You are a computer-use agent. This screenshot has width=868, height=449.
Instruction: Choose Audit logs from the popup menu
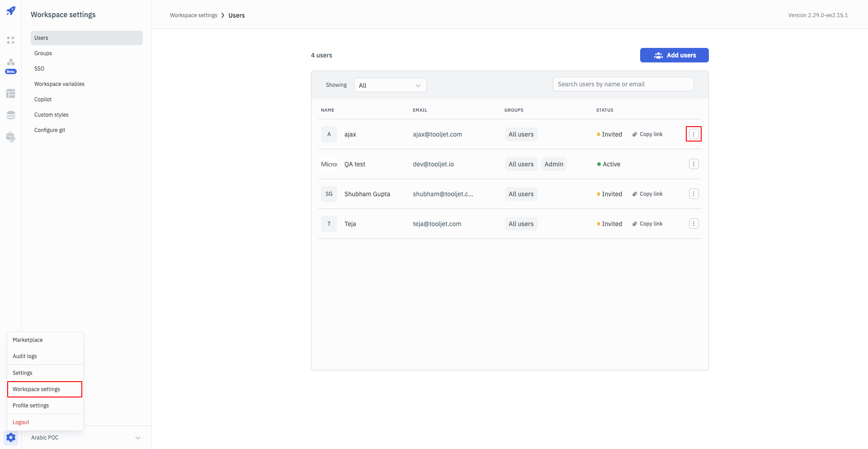[x=25, y=356]
